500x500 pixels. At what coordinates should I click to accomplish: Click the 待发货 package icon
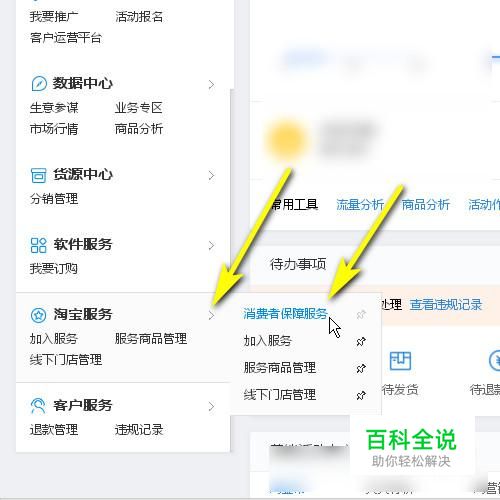400,361
